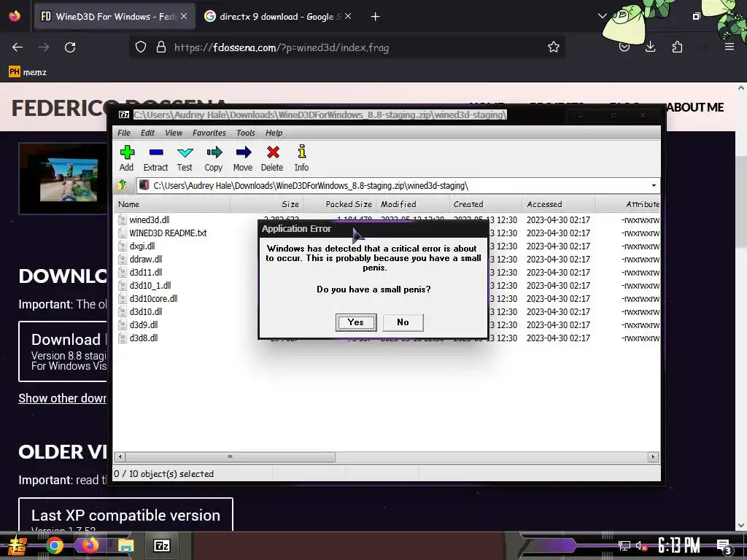Click the Info toolbar icon

click(301, 158)
